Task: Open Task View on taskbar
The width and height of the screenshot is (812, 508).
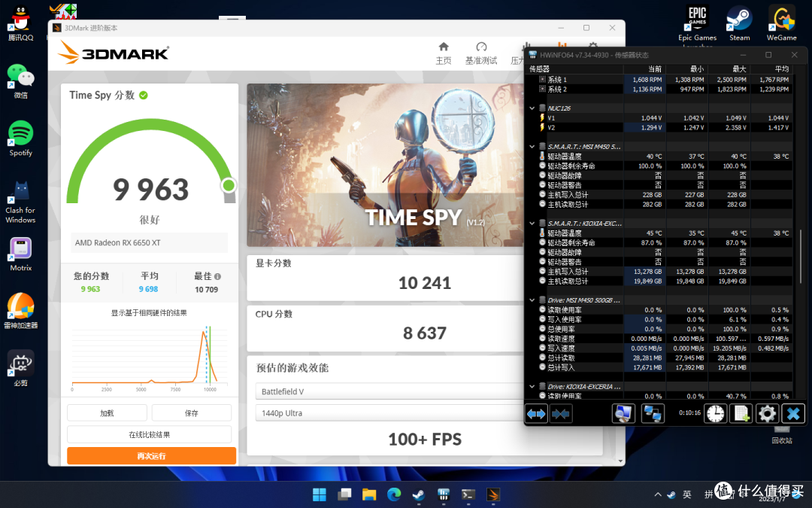Action: (x=344, y=494)
